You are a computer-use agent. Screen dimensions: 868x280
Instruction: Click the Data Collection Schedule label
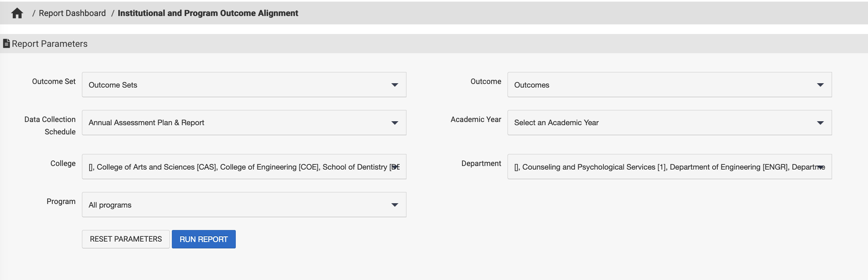point(50,125)
